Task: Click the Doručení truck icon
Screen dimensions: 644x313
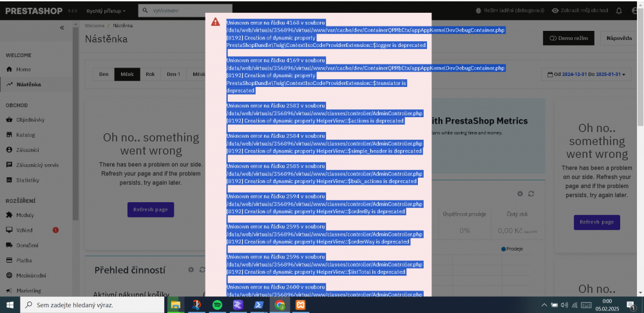Action: point(9,245)
